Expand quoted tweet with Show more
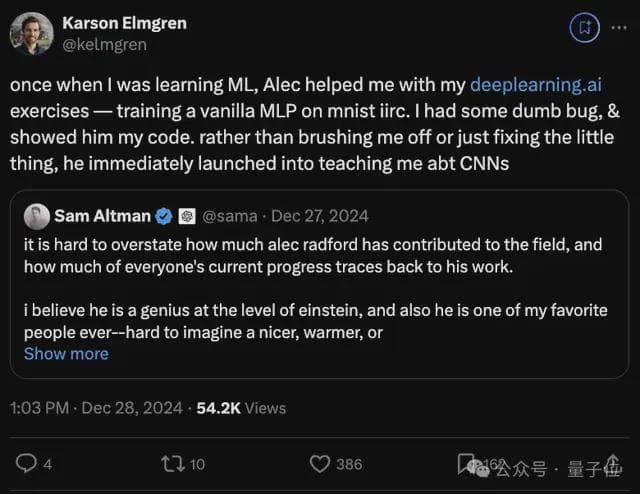Image resolution: width=640 pixels, height=494 pixels. click(x=66, y=353)
